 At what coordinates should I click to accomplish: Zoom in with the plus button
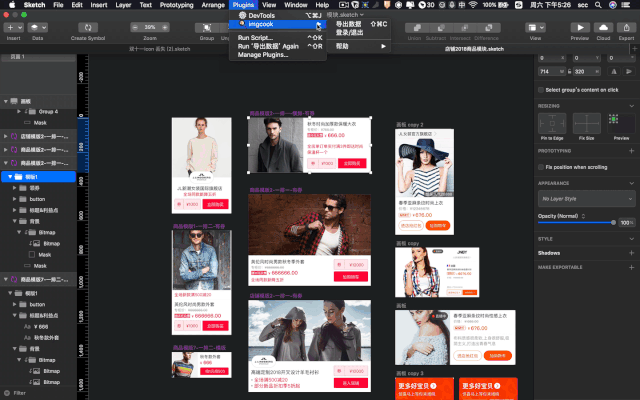tap(165, 27)
